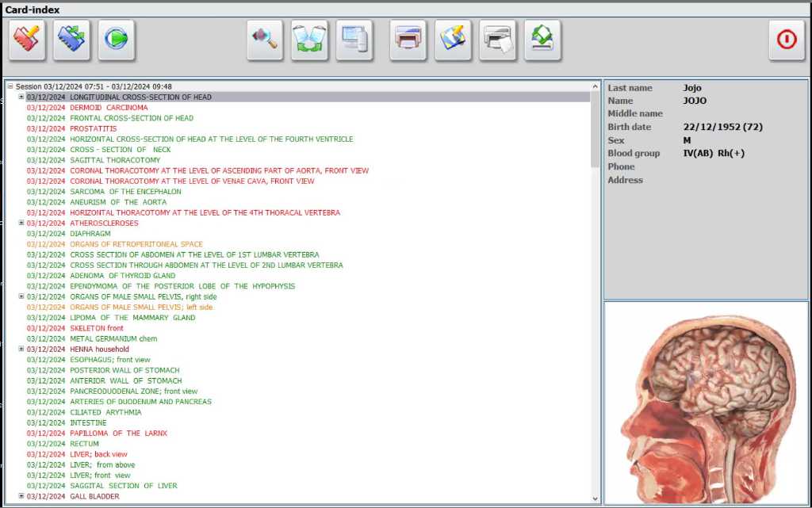The height and width of the screenshot is (508, 812).
Task: Select the SAGITTAL THORACOTOMY row
Action: click(94, 160)
